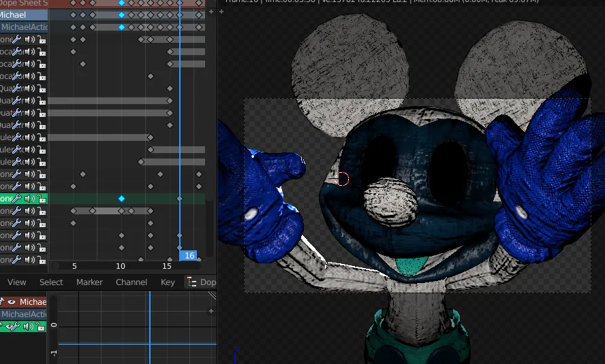Lock the channel row with five connected keyframes
Viewport: 605px width, 364px height.
coord(42,212)
